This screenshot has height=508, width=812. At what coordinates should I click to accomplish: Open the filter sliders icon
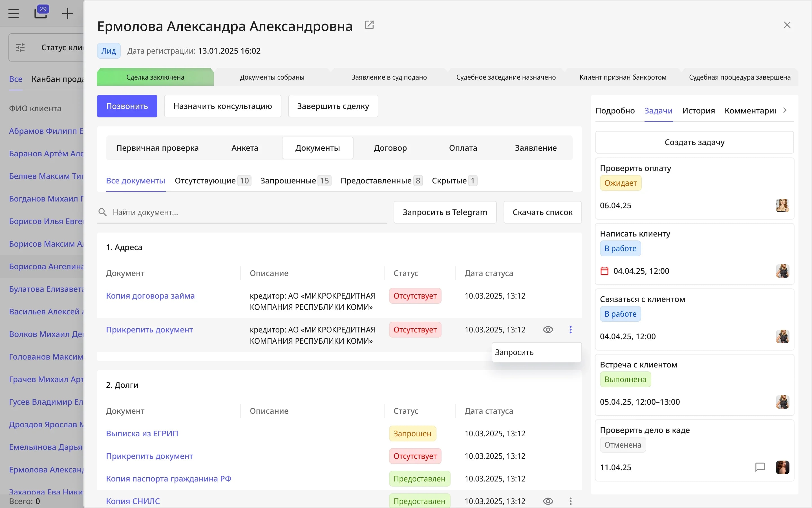click(21, 47)
